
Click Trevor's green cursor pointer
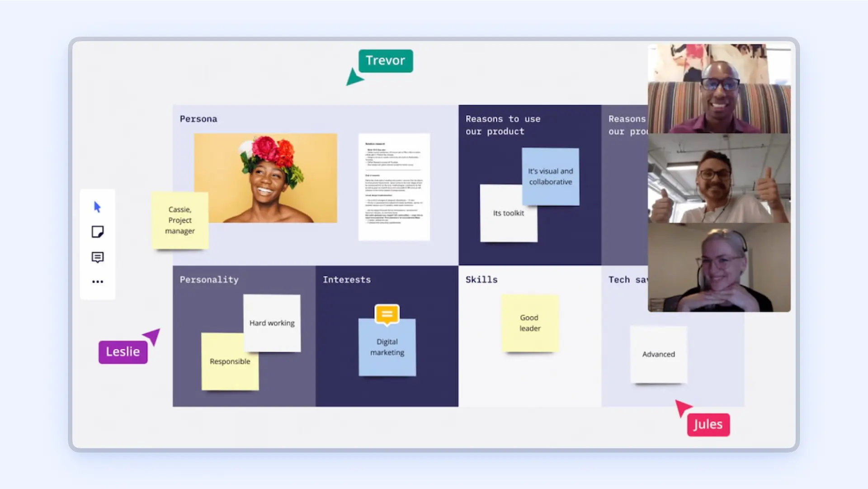355,78
